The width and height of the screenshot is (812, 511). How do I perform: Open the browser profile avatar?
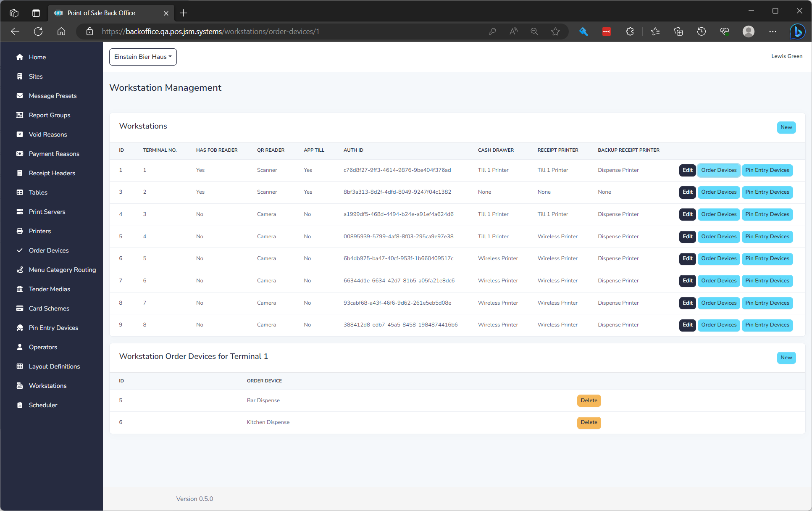pos(749,32)
